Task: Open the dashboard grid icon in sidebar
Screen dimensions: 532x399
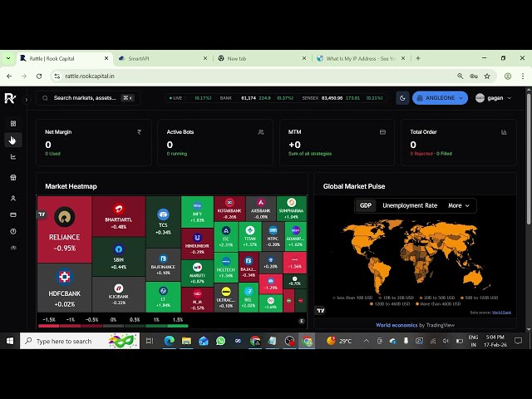Action: point(13,124)
